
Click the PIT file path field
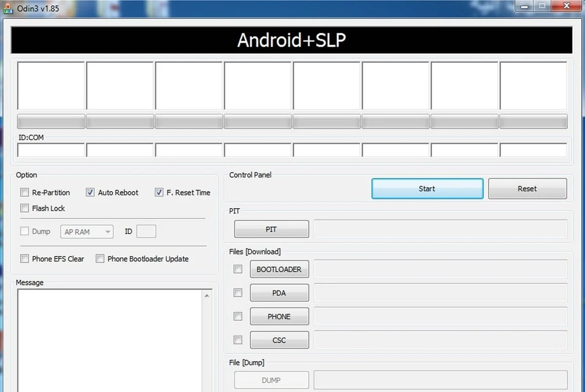[441, 229]
